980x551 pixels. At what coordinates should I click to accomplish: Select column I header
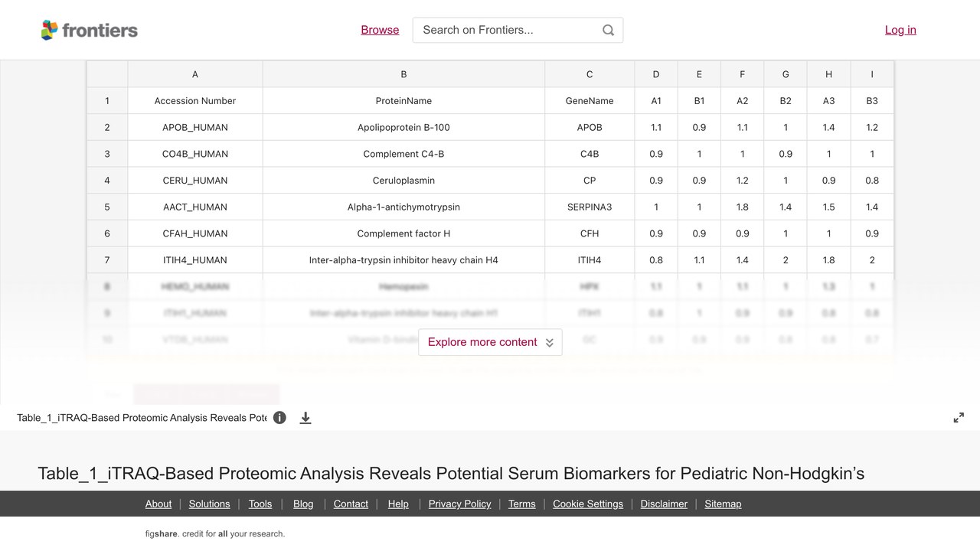pos(872,74)
